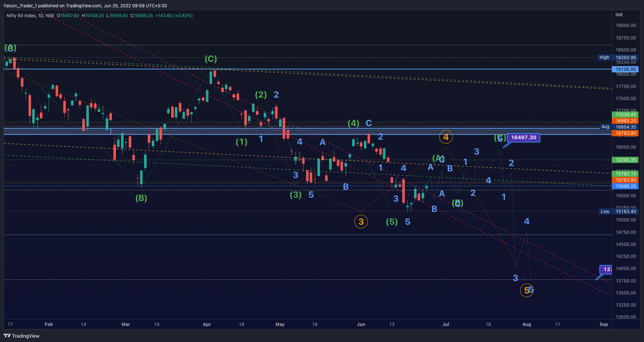Click the 14500.00 price axis label

click(626, 244)
